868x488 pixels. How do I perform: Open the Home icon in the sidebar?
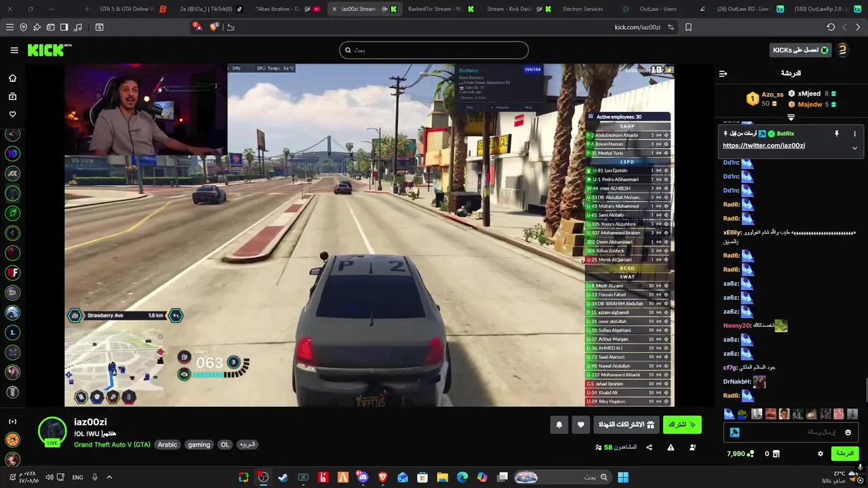point(12,78)
